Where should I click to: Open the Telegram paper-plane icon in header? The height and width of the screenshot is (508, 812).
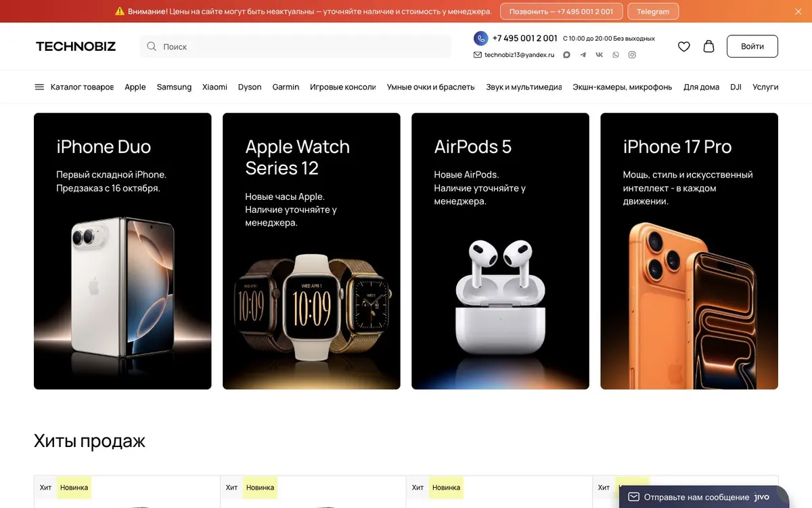583,55
